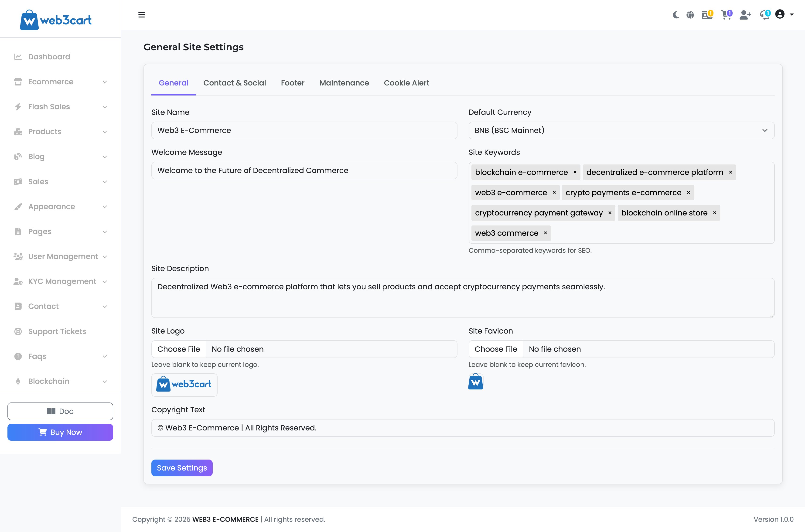The height and width of the screenshot is (532, 805).
Task: Click the Dashboard chart icon
Action: coord(18,57)
